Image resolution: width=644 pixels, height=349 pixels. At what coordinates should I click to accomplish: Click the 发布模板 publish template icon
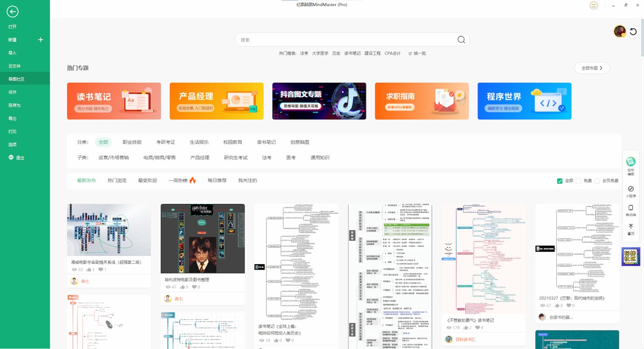[x=631, y=162]
